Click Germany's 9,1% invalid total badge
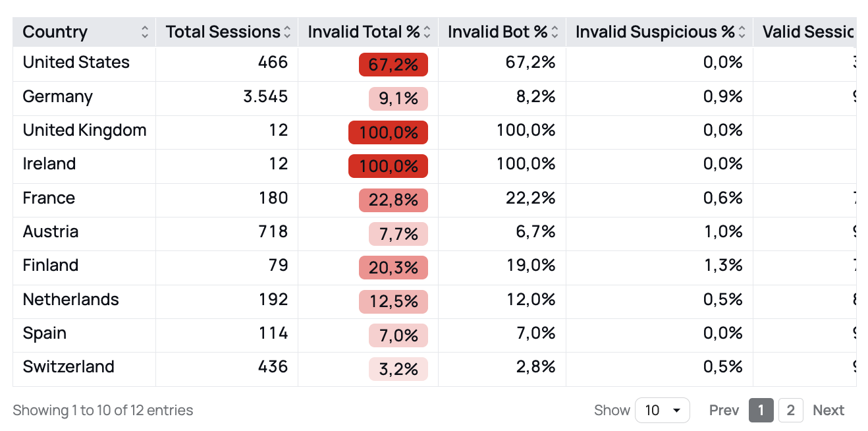The image size is (868, 431). click(398, 99)
